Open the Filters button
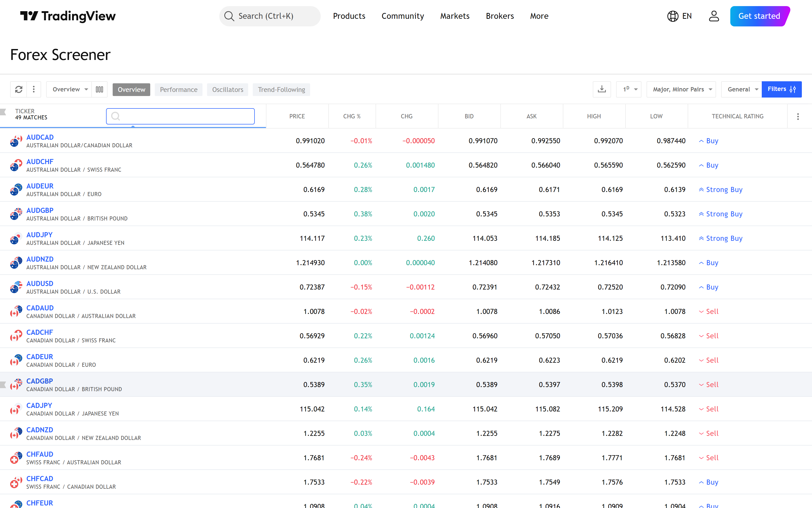This screenshot has width=812, height=508. click(x=782, y=89)
